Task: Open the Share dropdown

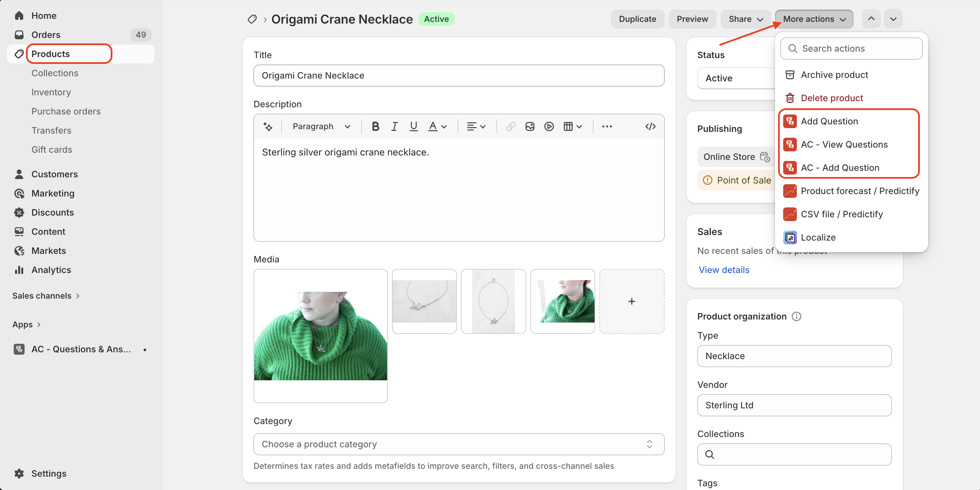Action: pyautogui.click(x=745, y=19)
